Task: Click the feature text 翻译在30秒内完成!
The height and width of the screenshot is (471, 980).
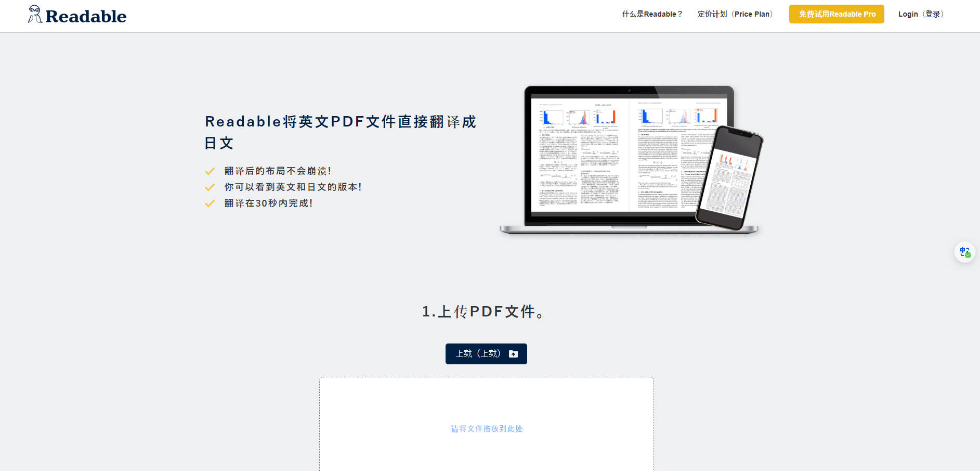Action: (x=268, y=203)
